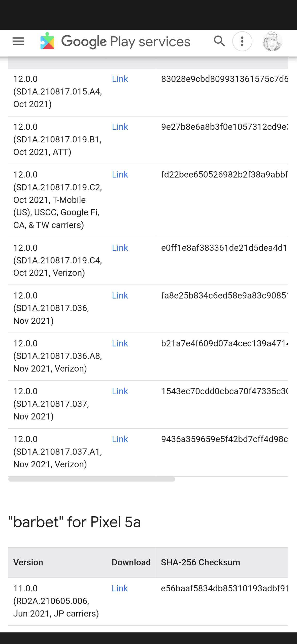Download link for SD1A.210817.019.B1 ATT build
Screen dimensions: 297x644
120,127
